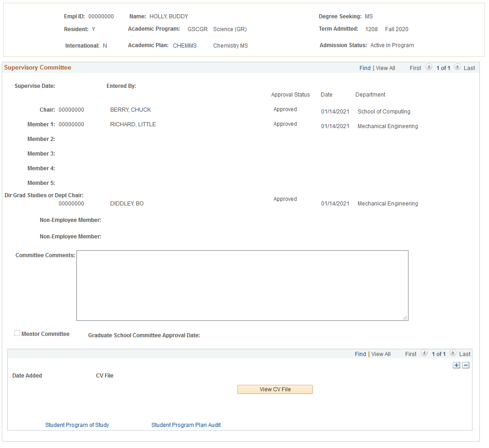Click previous row arrow in CV File section
Screen dimensions: 489x448
[x=424, y=353]
